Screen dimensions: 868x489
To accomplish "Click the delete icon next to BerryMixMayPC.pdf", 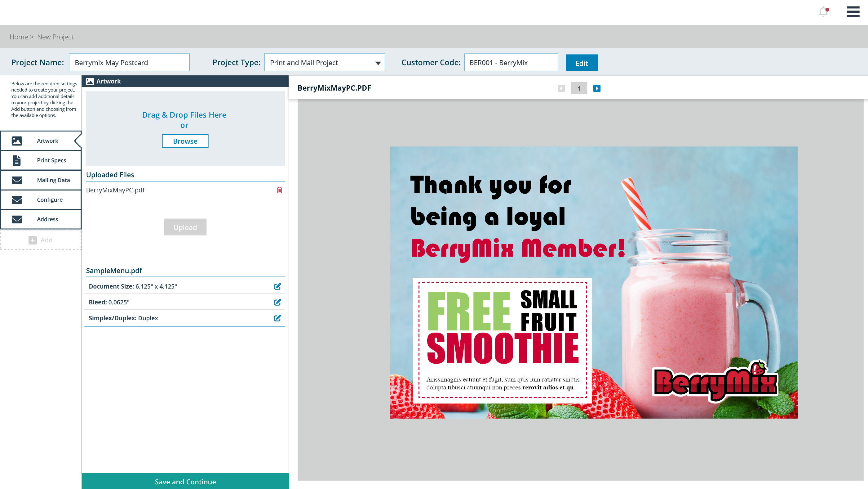I will point(280,190).
